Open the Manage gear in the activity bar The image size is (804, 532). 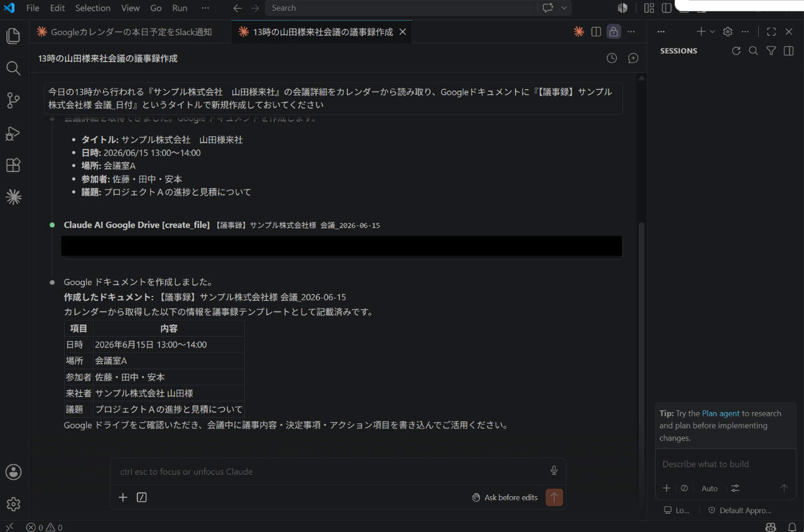13,504
